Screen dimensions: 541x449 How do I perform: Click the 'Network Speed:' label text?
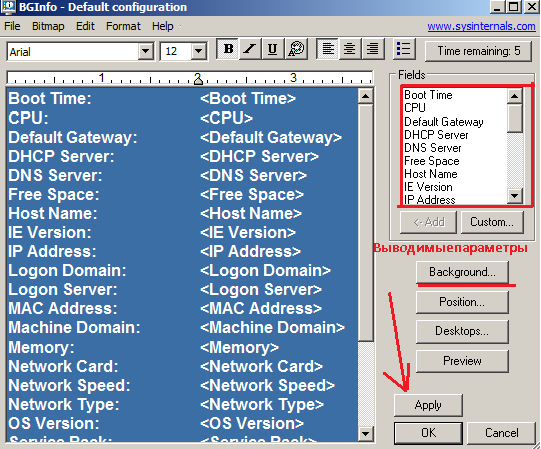click(x=69, y=385)
